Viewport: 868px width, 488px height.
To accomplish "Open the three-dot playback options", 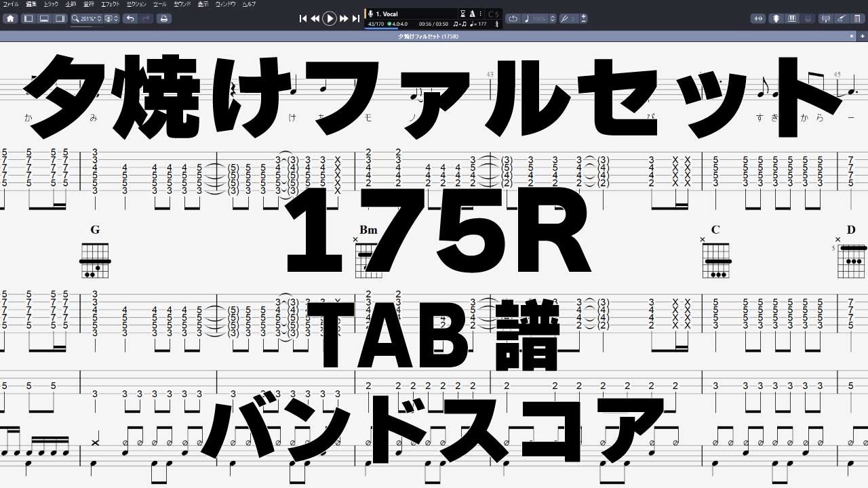I will [481, 14].
